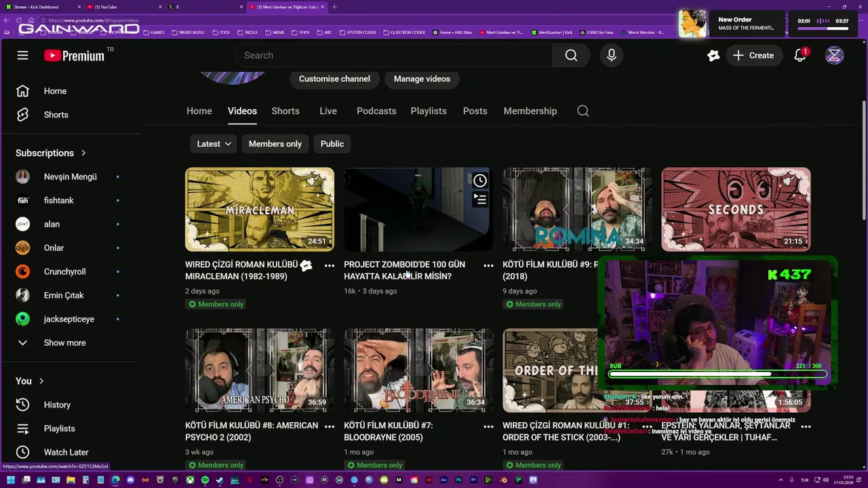Open more options for Epstein video
The image size is (868, 488).
(806, 427)
